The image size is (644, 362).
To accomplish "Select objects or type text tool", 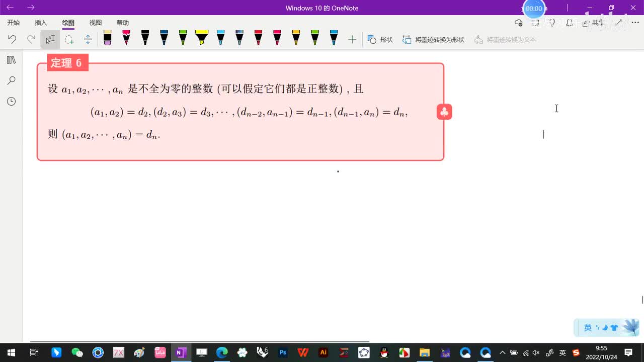I will [x=50, y=39].
